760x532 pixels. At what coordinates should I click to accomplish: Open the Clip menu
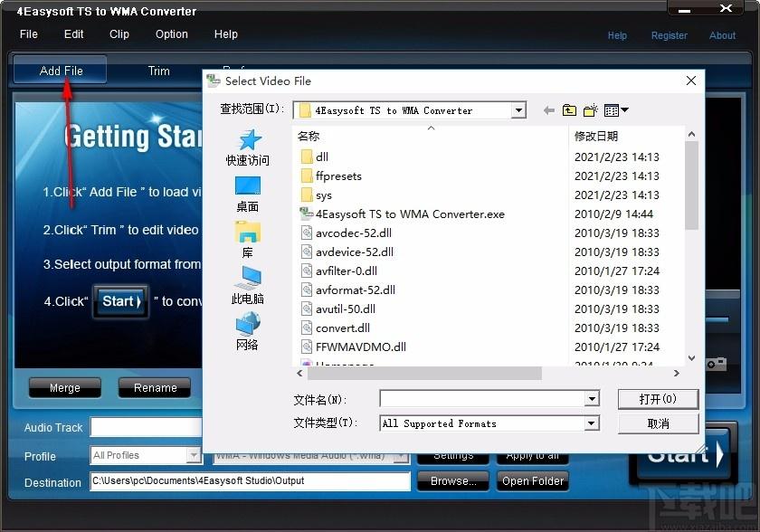[119, 34]
